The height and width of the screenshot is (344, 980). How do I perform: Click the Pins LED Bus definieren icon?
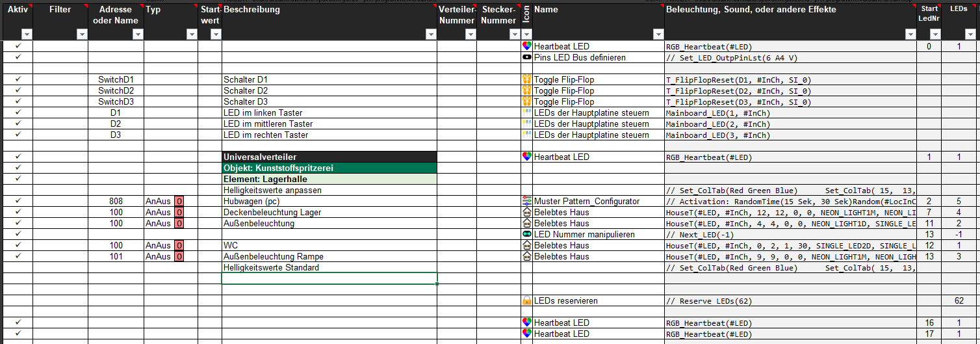526,57
